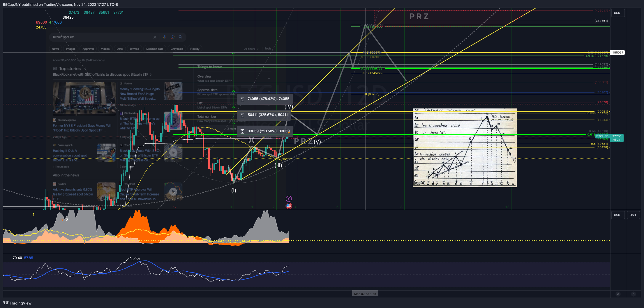
Task: Toggle the A auto-scale button
Action: (618, 294)
